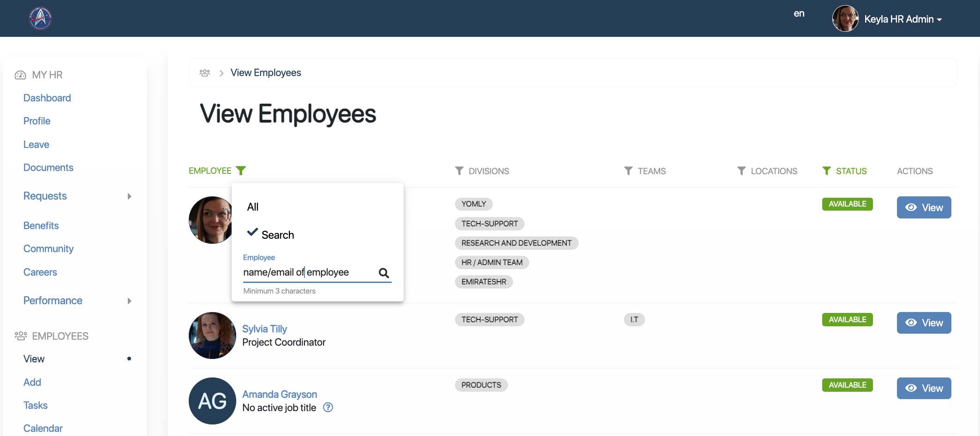Click the green Status filter funnel icon
The height and width of the screenshot is (436, 980).
click(826, 171)
